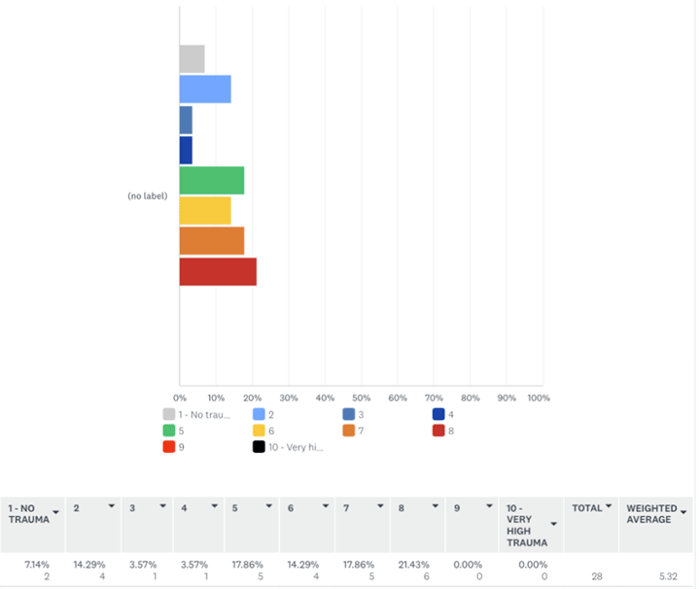
Task: Click the 14.29% value under column 6
Action: tap(303, 565)
